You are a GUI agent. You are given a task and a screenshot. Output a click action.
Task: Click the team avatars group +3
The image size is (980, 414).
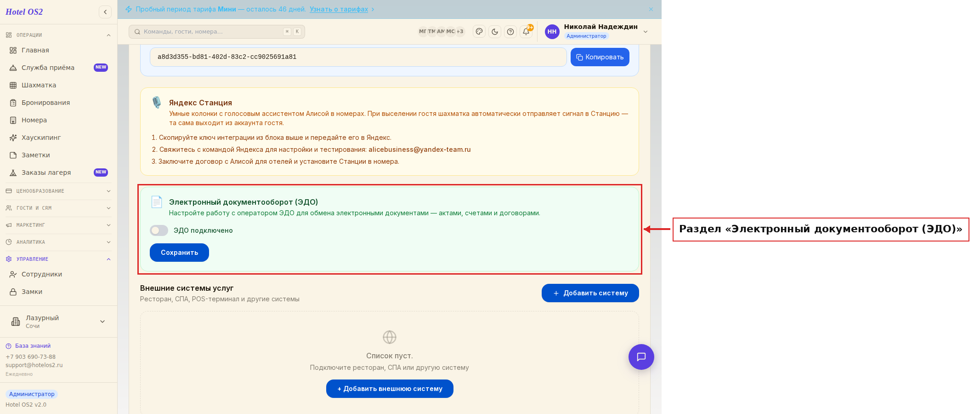442,32
